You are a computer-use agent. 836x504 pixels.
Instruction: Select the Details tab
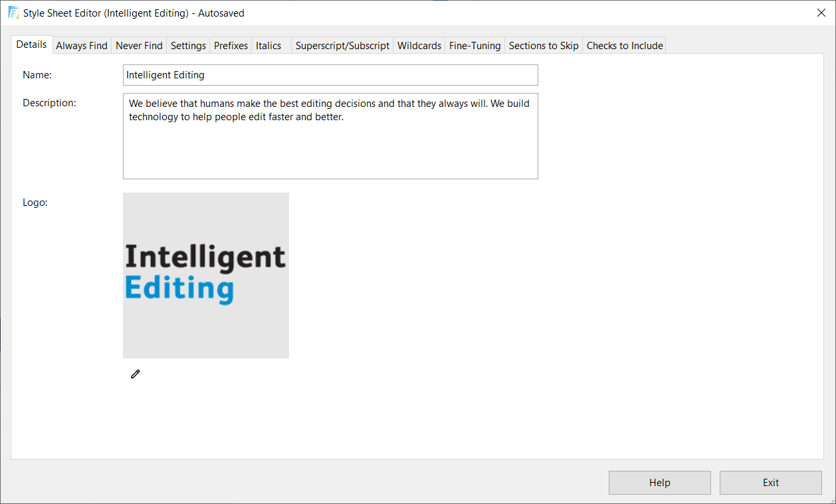tap(31, 44)
